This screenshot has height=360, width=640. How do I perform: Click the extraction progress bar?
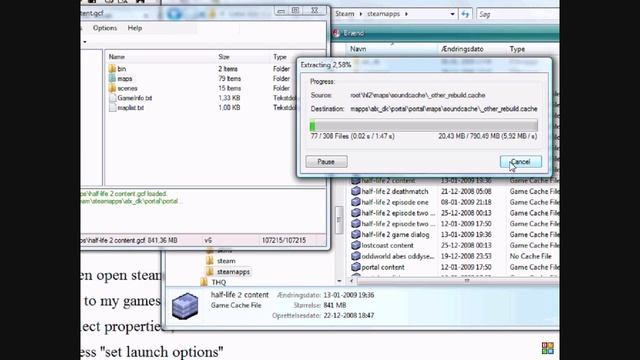(x=423, y=125)
